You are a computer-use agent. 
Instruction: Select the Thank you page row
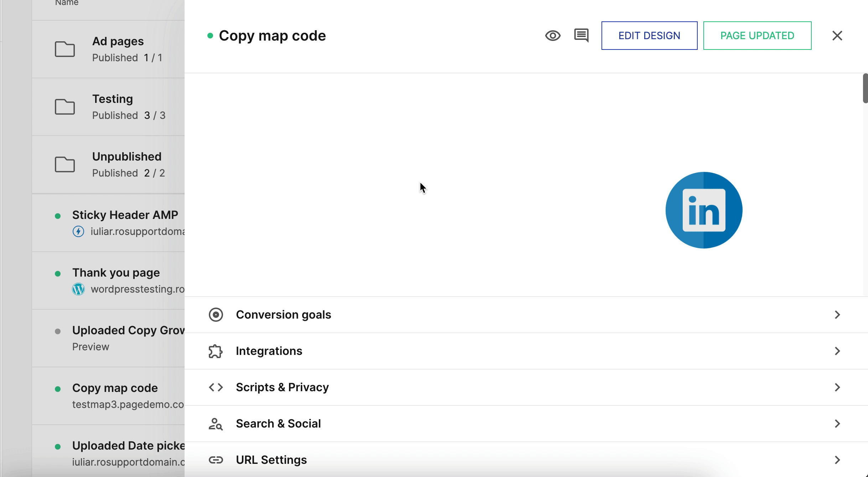(108, 281)
